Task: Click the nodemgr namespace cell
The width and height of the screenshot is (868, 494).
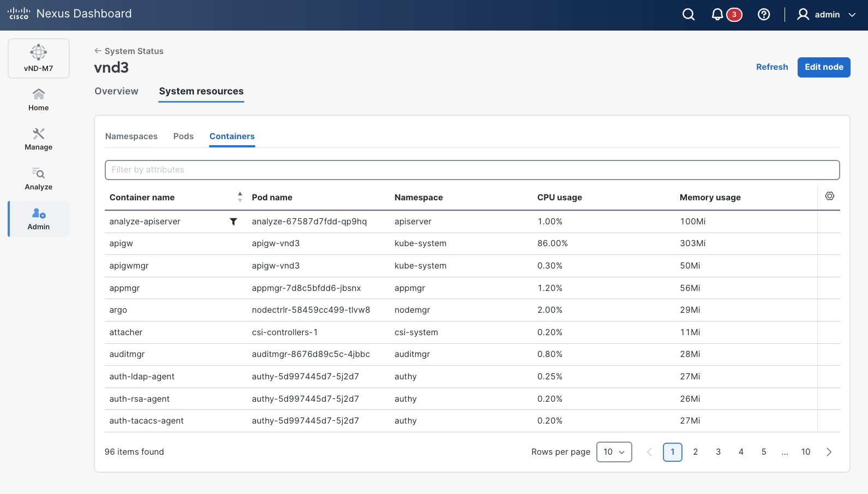Action: pos(412,310)
